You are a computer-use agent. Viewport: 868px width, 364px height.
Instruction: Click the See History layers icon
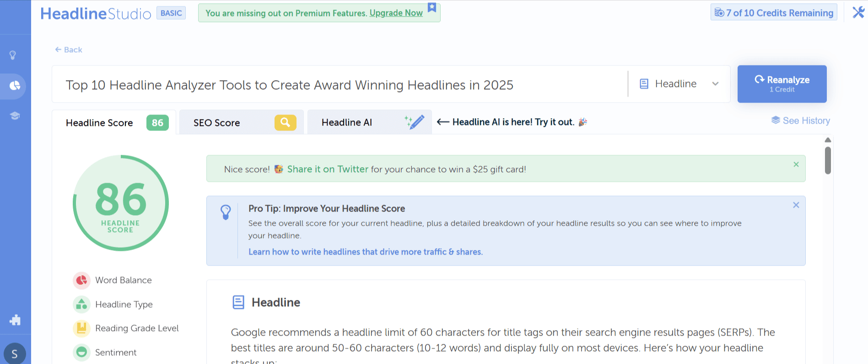click(x=776, y=120)
